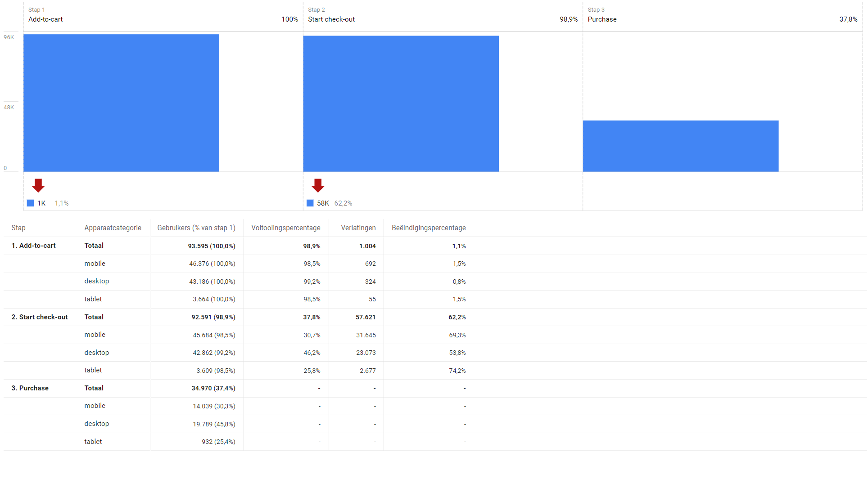Select the '3. Purchase' step row label
This screenshot has width=868, height=479.
[30, 388]
